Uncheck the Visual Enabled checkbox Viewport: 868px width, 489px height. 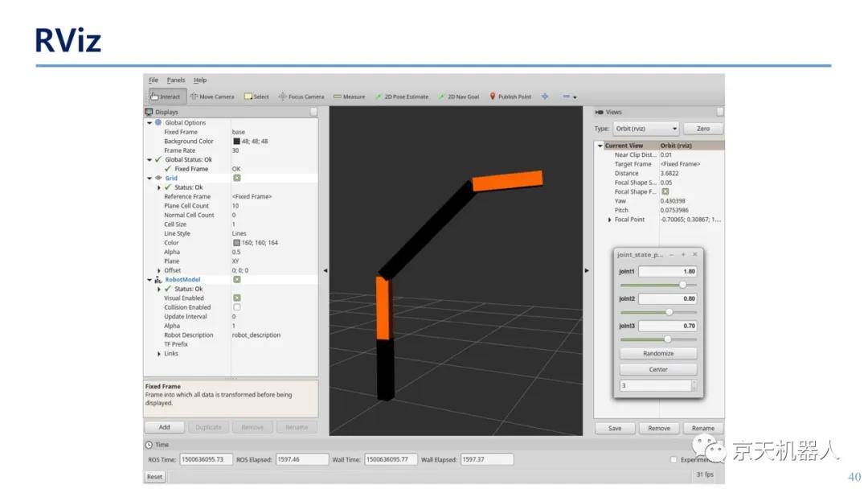[237, 298]
